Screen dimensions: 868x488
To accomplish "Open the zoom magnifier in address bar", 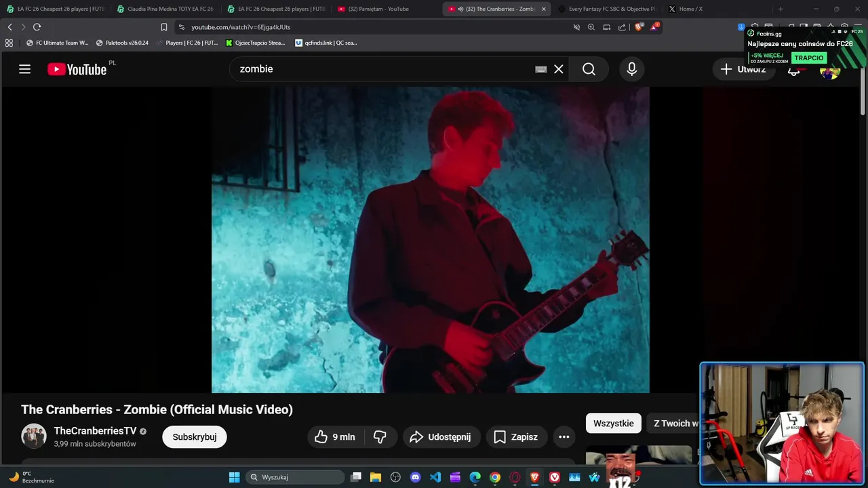I will coord(591,27).
